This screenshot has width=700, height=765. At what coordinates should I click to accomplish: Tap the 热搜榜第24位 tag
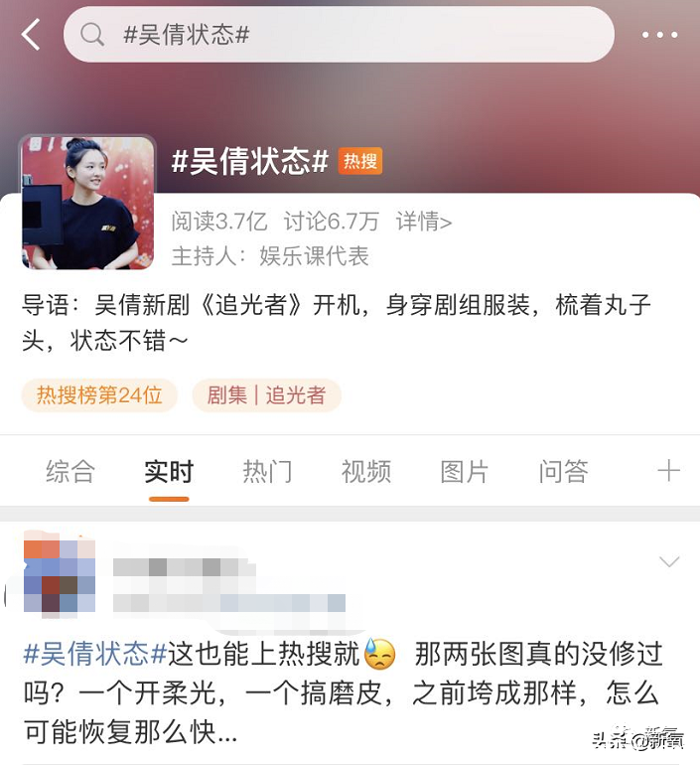99,395
